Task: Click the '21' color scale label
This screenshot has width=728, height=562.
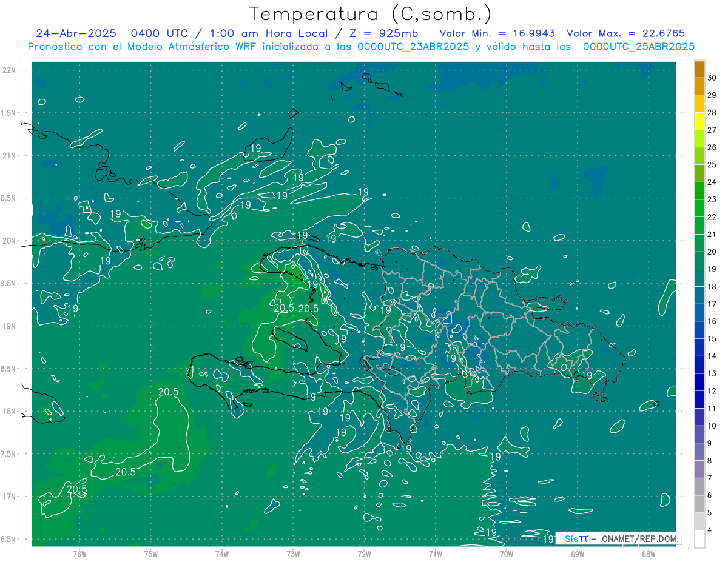Action: [x=712, y=234]
